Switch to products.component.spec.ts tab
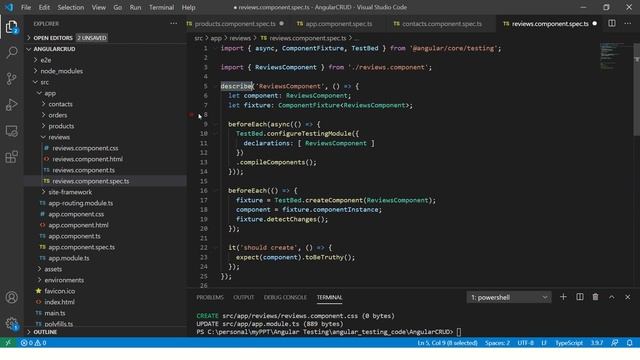Image resolution: width=640 pixels, height=360 pixels. (x=236, y=24)
